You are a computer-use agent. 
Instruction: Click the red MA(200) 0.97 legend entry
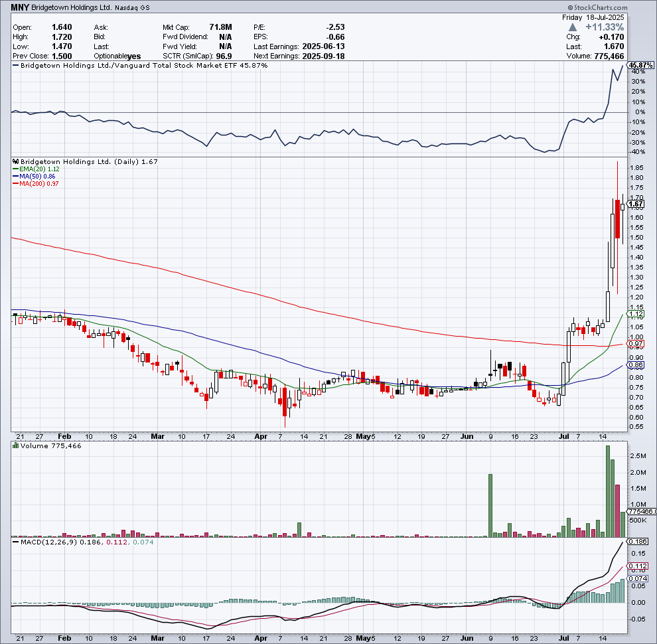[36, 183]
